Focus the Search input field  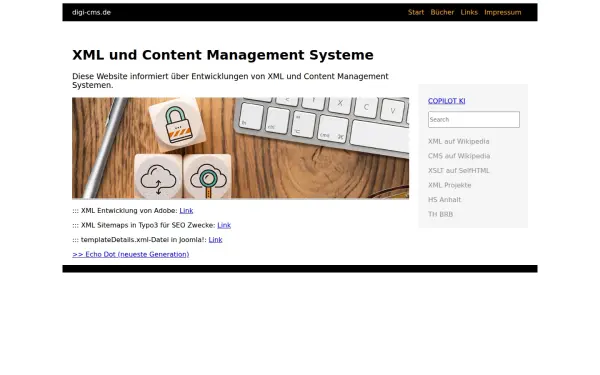[x=474, y=120]
